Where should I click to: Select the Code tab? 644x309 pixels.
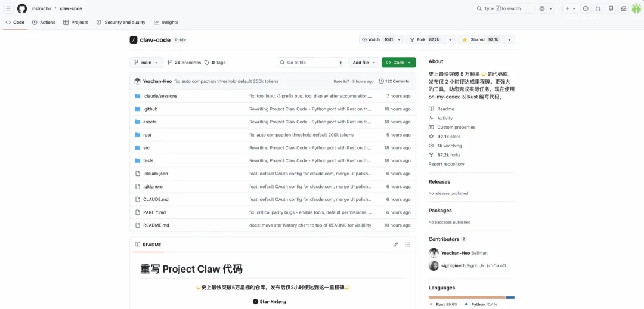tap(15, 23)
